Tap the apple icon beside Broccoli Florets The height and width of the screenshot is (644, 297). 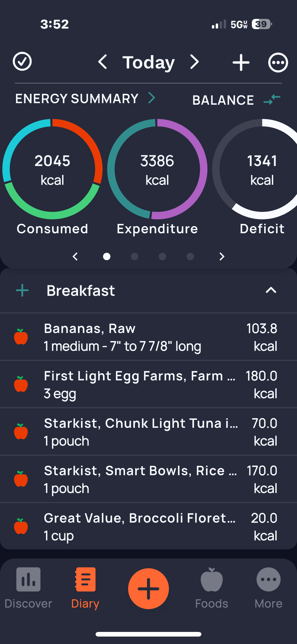[21, 526]
